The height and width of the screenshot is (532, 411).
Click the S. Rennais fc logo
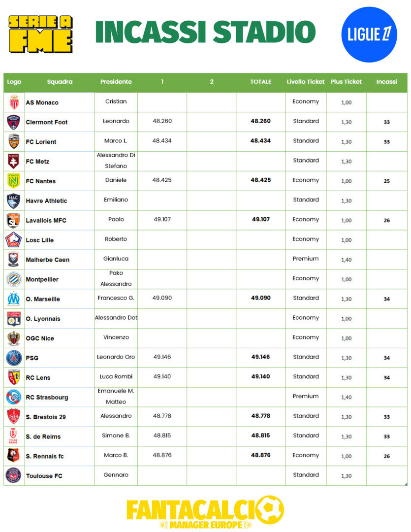click(x=14, y=456)
